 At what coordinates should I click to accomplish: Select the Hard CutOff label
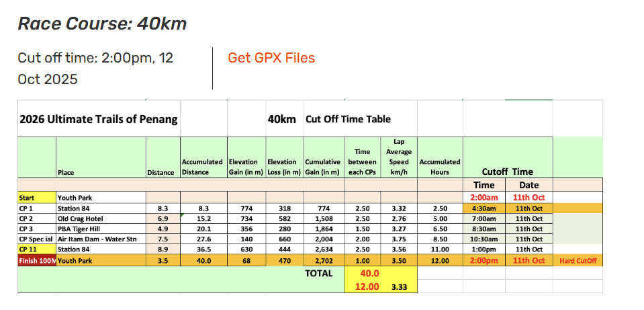click(578, 260)
